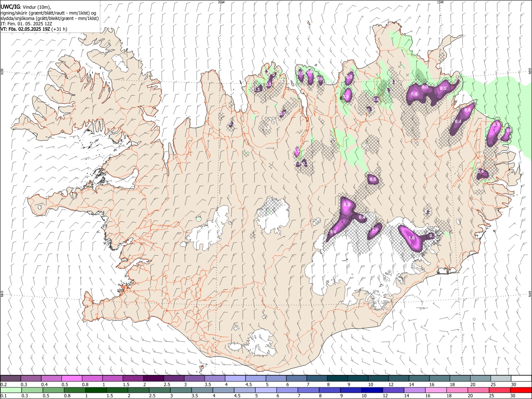Select the light gray swatch labeled 25 in upper legend

pyautogui.click(x=500, y=378)
